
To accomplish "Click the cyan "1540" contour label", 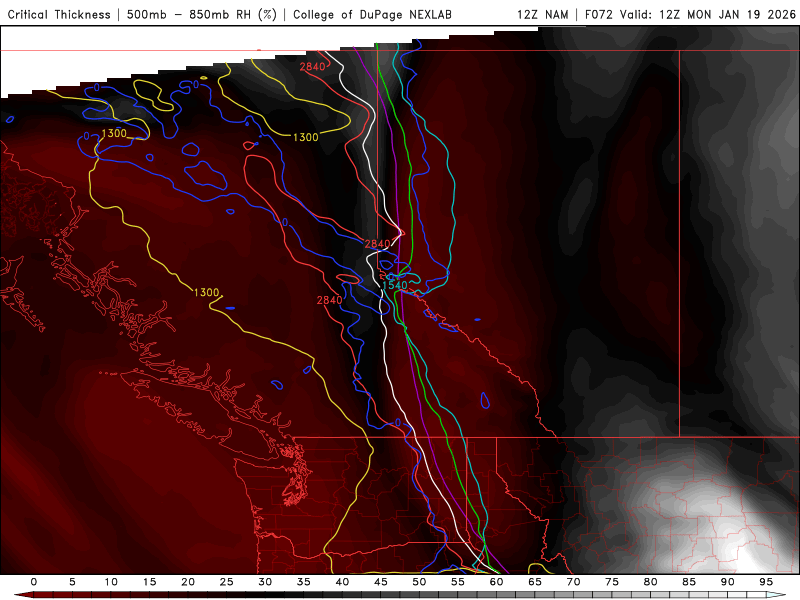I will click(x=395, y=285).
